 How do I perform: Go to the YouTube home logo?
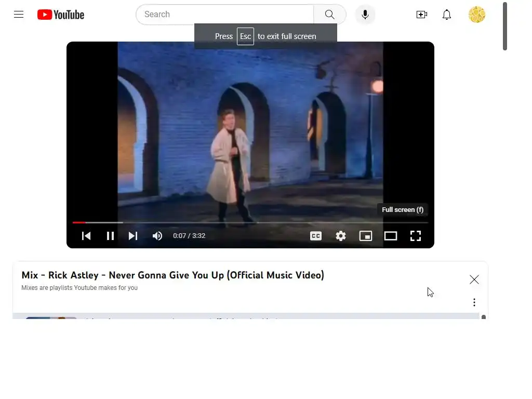click(61, 15)
